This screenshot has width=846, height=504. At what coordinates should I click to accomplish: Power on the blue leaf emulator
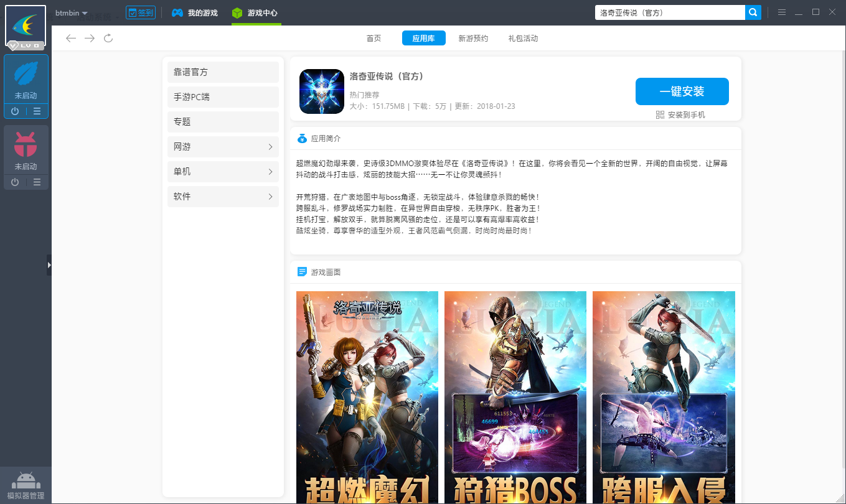pos(15,111)
